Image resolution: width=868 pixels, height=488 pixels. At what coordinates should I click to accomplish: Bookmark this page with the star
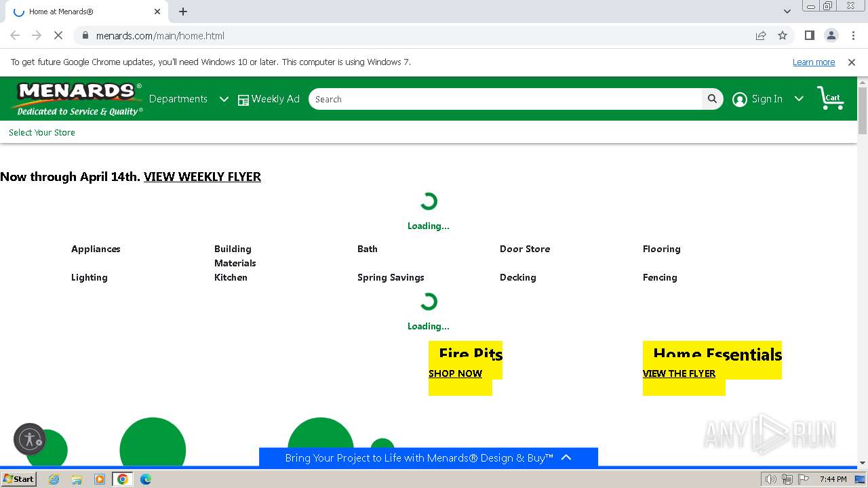point(783,35)
